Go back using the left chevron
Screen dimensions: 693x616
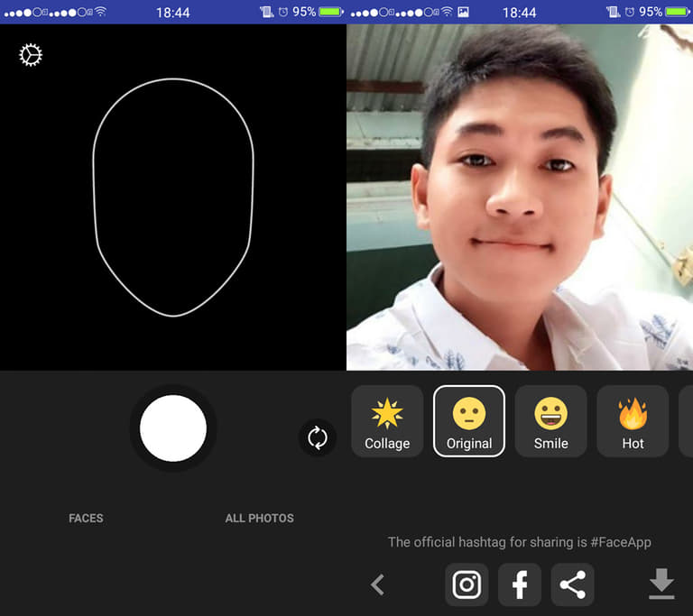pos(378,584)
